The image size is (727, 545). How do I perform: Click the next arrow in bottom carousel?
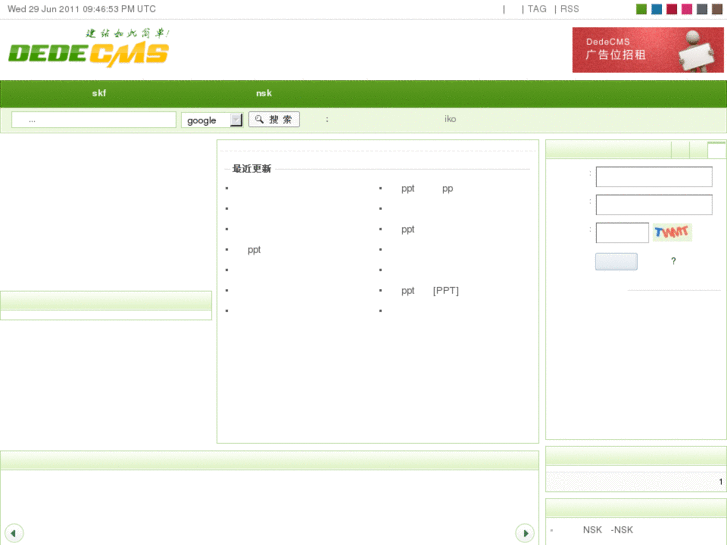point(525,533)
